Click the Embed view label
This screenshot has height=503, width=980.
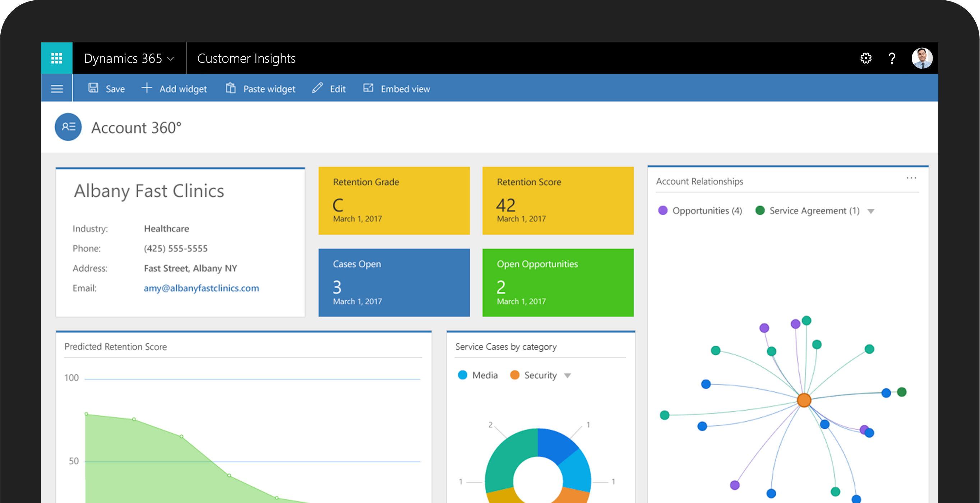406,89
